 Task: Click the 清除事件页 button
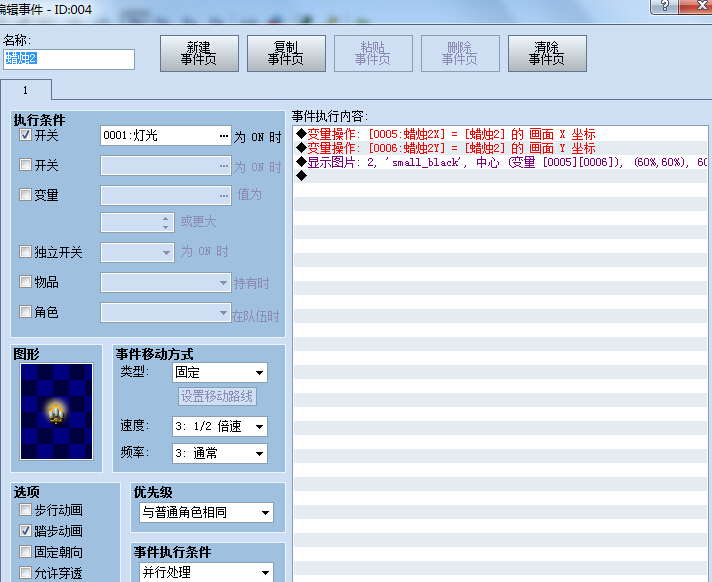[x=547, y=54]
